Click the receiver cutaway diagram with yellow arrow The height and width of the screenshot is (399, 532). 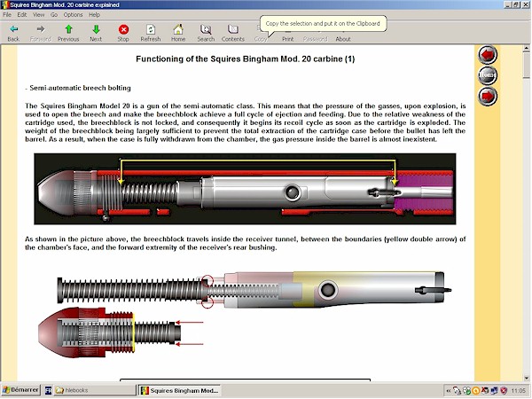(x=245, y=189)
